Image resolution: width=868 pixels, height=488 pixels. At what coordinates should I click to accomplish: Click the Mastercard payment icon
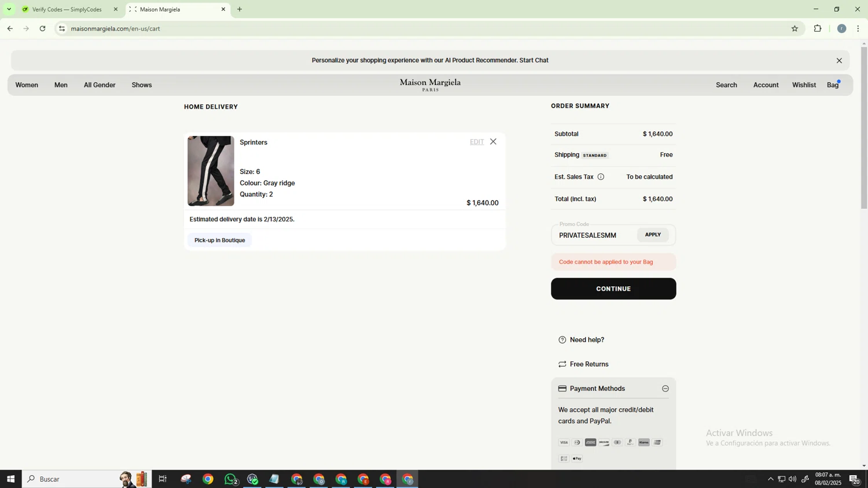click(x=617, y=442)
